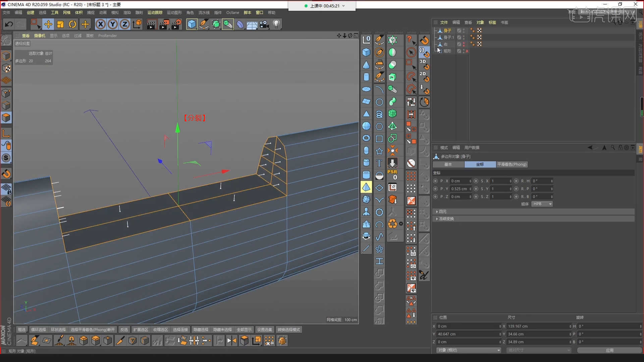Click the Star spline icon
This screenshot has width=644, height=362.
pos(379,151)
